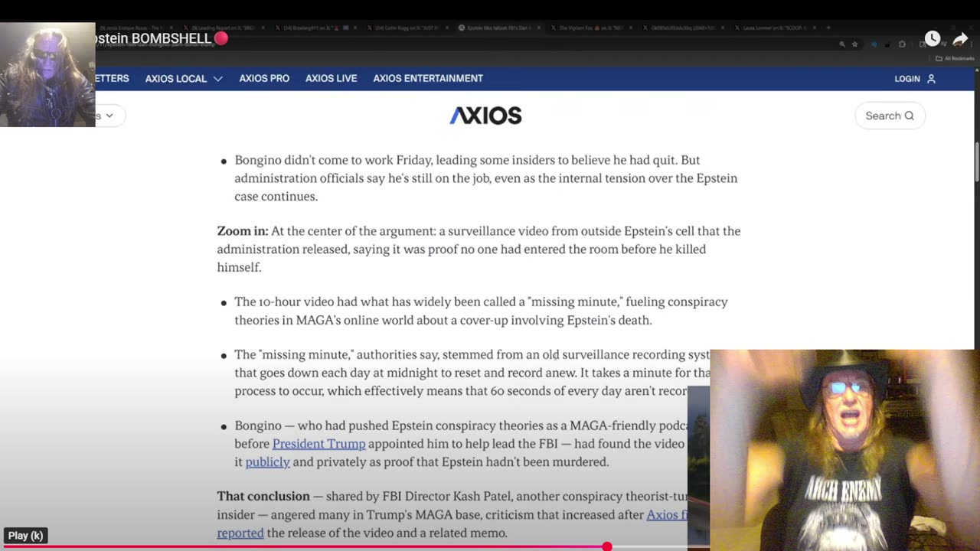
Task: Click the Play (k) control
Action: (25, 536)
